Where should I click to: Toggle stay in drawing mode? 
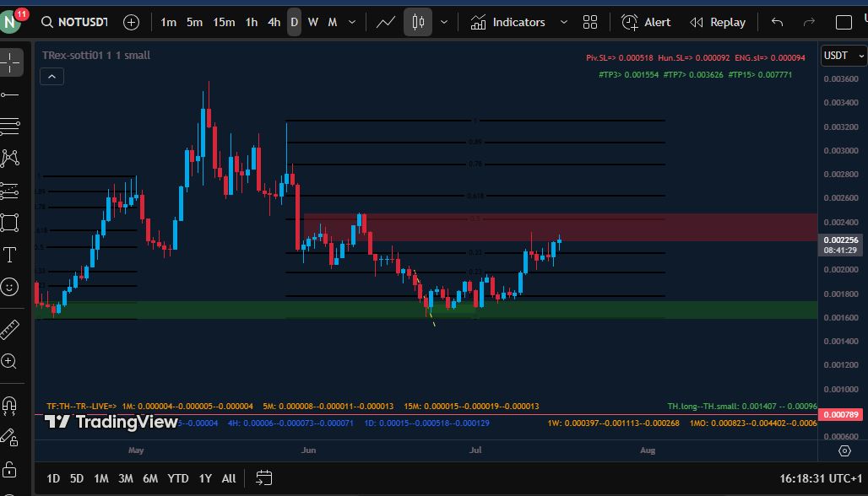(x=10, y=438)
